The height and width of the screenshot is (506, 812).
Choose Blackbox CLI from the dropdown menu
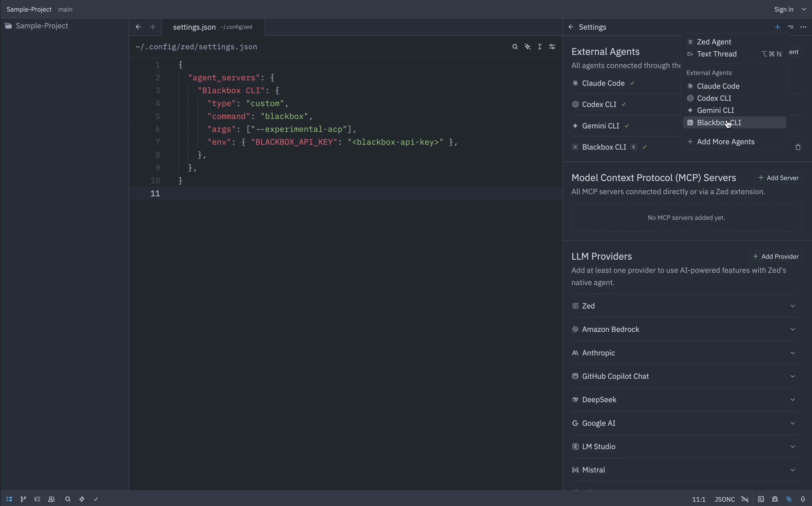tap(734, 123)
